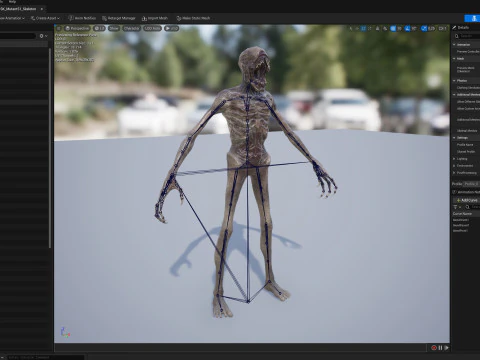Open the Preview Animation dropdown in the toolbar
This screenshot has width=480, height=360.
[x=12, y=18]
